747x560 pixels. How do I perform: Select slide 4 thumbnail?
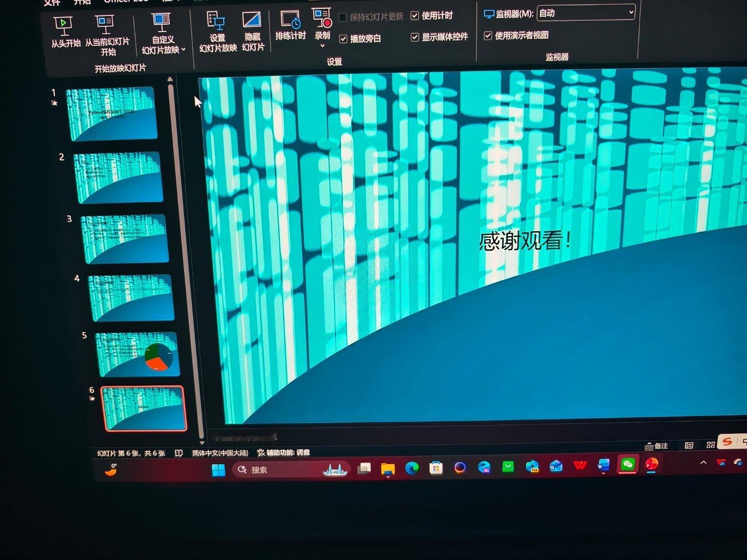pos(130,298)
